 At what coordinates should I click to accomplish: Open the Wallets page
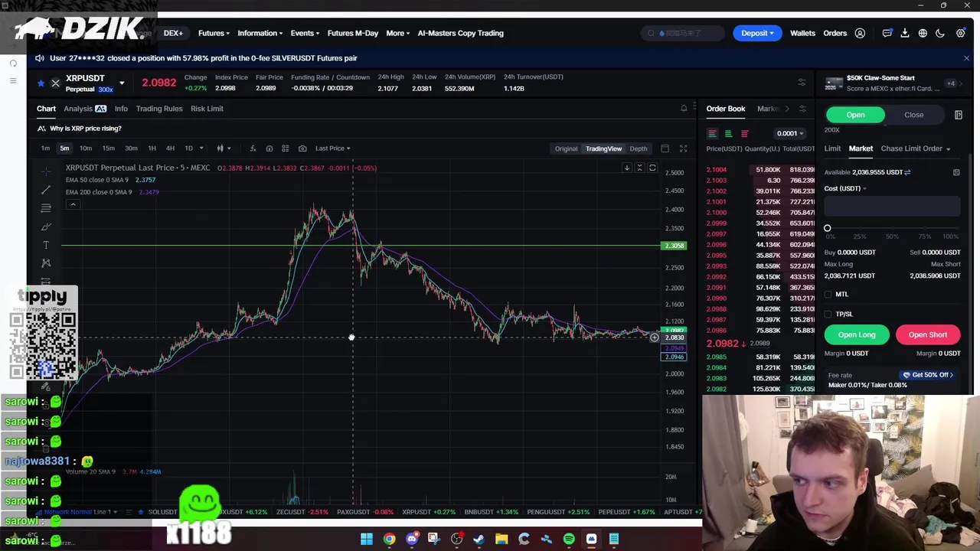pyautogui.click(x=802, y=33)
